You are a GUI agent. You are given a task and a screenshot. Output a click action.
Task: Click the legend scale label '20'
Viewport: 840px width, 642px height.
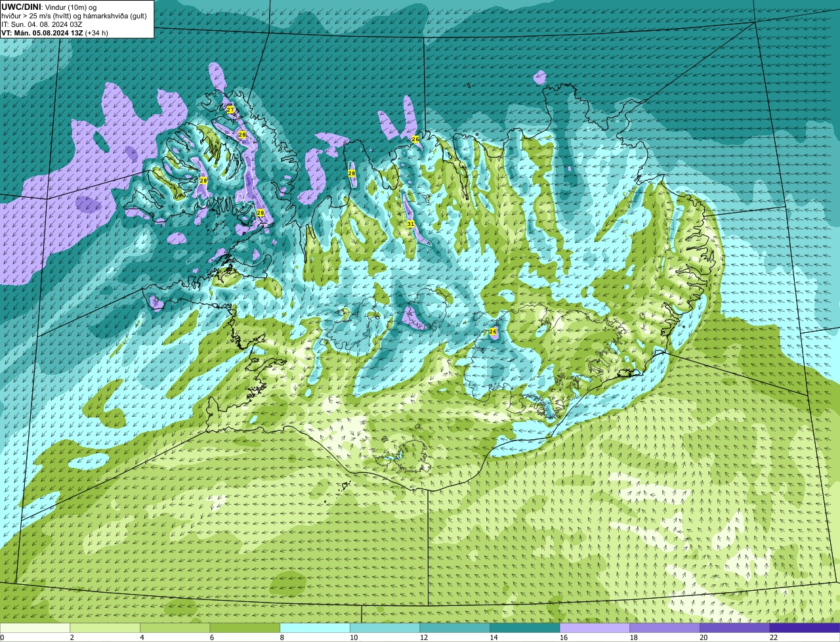click(x=703, y=637)
